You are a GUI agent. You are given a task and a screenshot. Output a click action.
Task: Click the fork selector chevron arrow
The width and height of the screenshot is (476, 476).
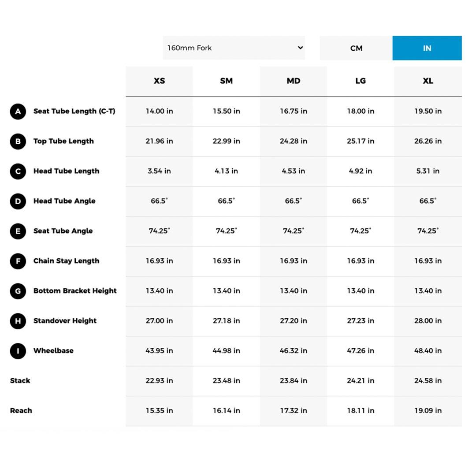300,48
